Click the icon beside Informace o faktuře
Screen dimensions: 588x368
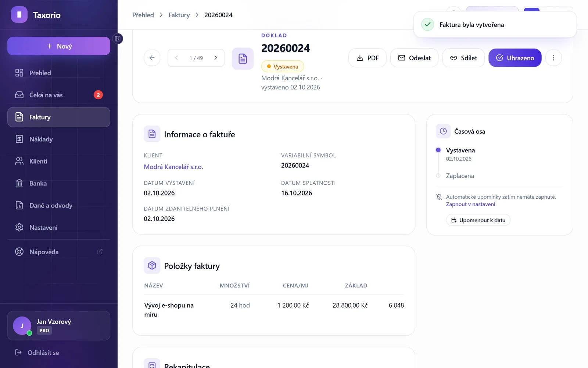coord(152,134)
